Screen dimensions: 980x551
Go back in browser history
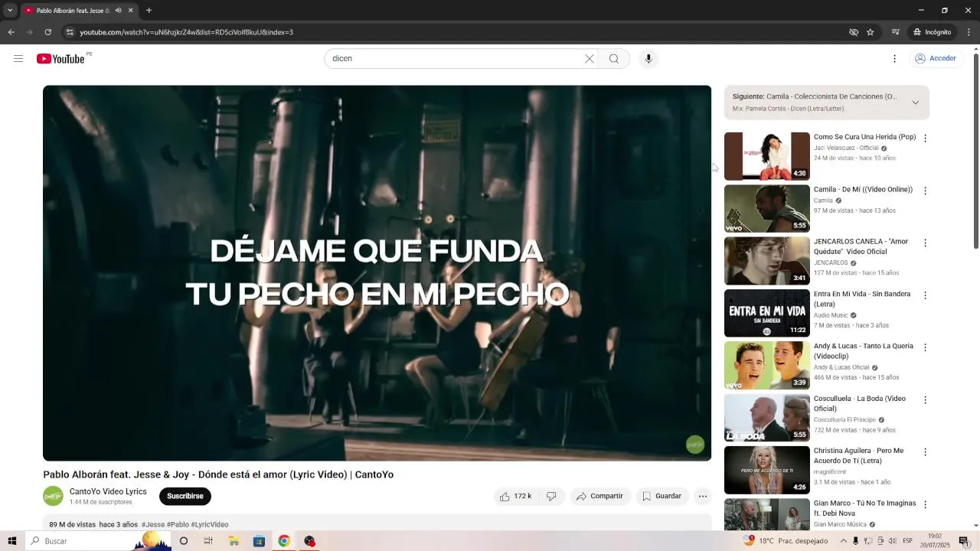coord(11,32)
